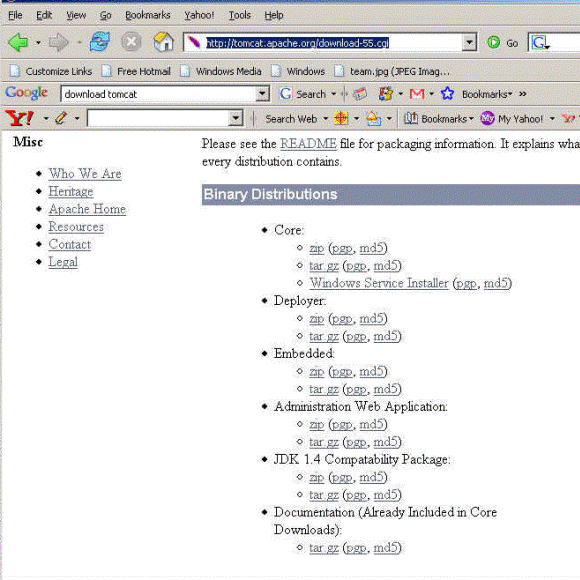Viewport: 580px width, 580px height.
Task: Click the My Yahoo! icon
Action: coord(488,119)
